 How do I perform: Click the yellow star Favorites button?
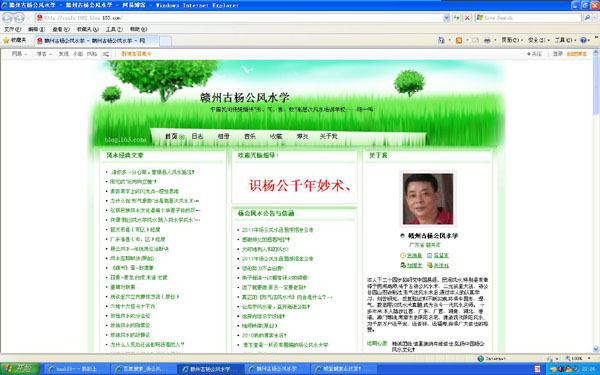pyautogui.click(x=15, y=40)
